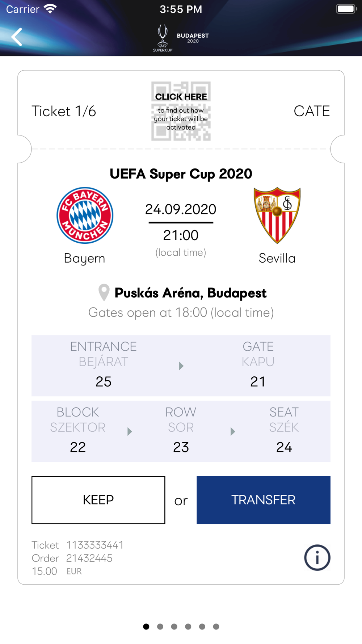This screenshot has width=362, height=644.
Task: Tap the UEFA Super Cup logo in header
Action: [x=163, y=38]
